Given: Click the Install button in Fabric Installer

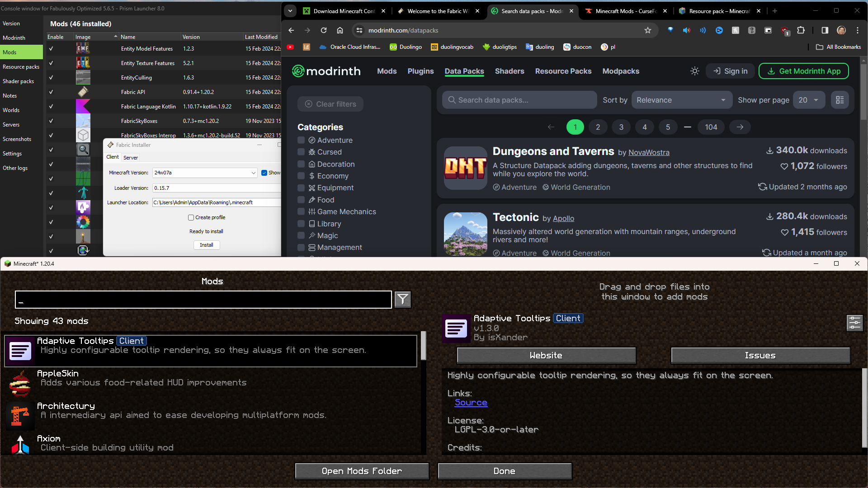Looking at the screenshot, I should [207, 245].
